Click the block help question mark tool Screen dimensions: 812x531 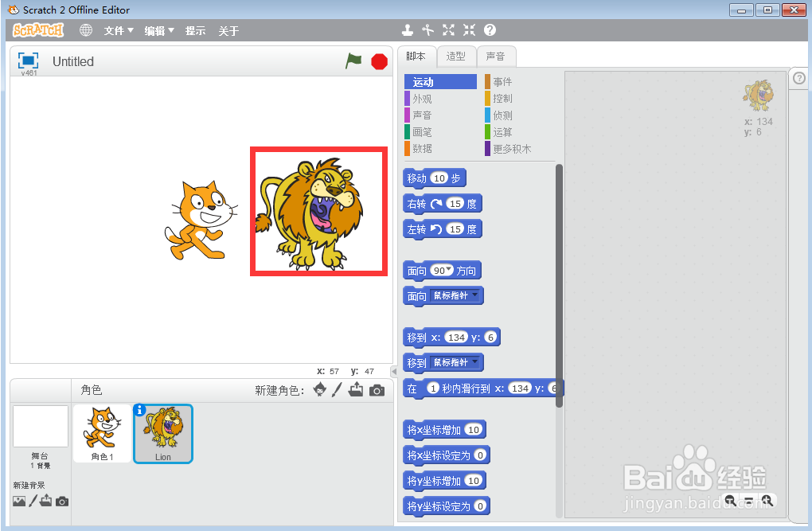(x=490, y=30)
